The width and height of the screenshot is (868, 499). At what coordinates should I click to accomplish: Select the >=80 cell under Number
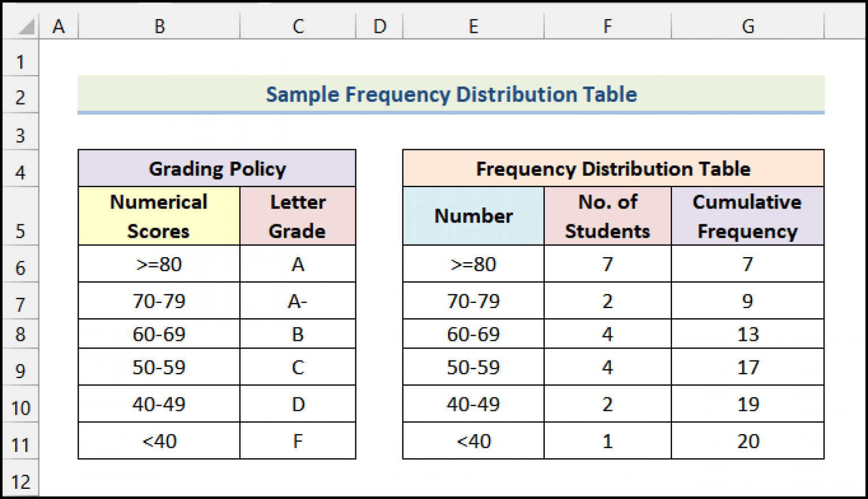click(473, 263)
